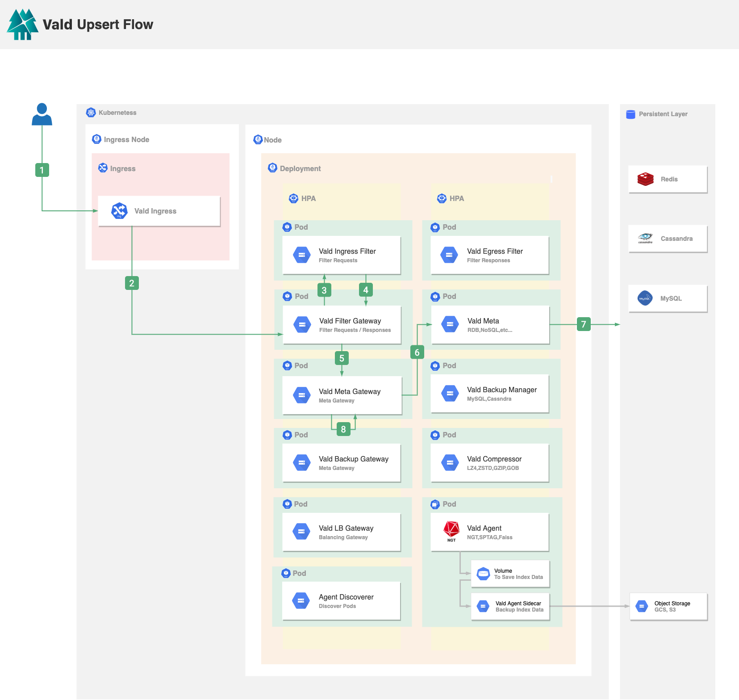
Task: Click the HPA icon above Vald Egress Filter
Action: [x=442, y=198]
